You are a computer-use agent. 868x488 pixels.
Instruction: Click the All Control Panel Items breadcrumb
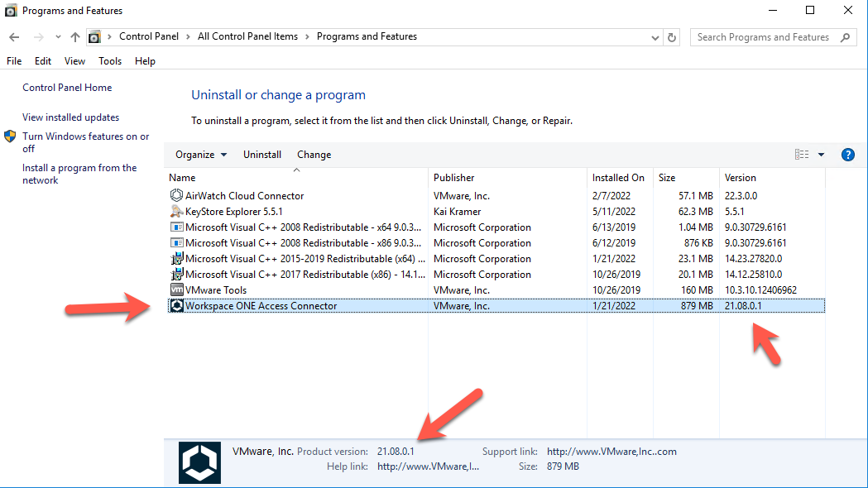pyautogui.click(x=247, y=36)
